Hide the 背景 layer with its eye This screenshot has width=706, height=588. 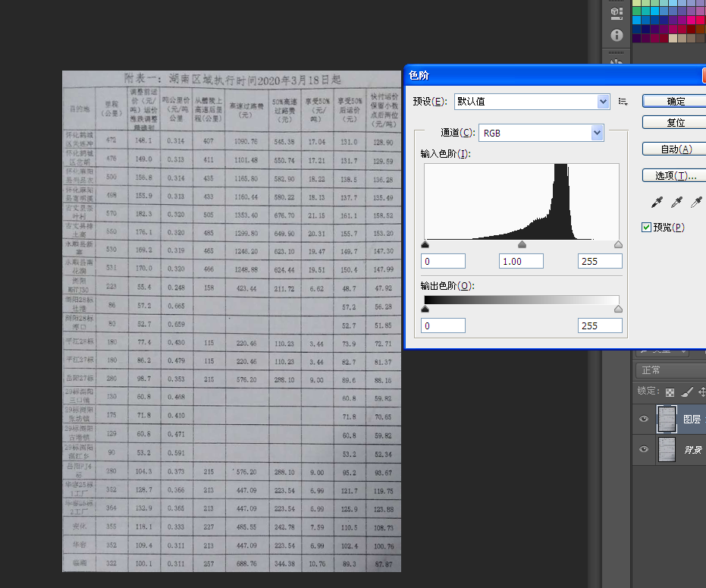coord(644,449)
